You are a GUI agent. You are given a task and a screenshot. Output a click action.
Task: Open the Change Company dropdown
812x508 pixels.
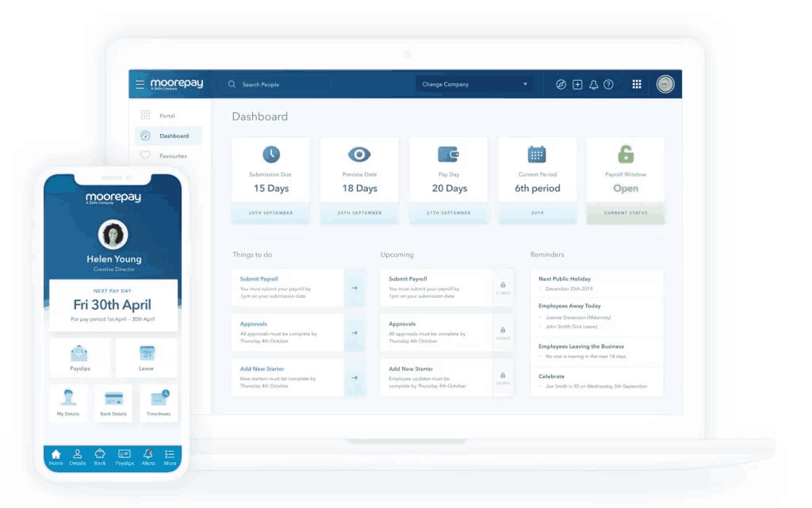pyautogui.click(x=474, y=84)
